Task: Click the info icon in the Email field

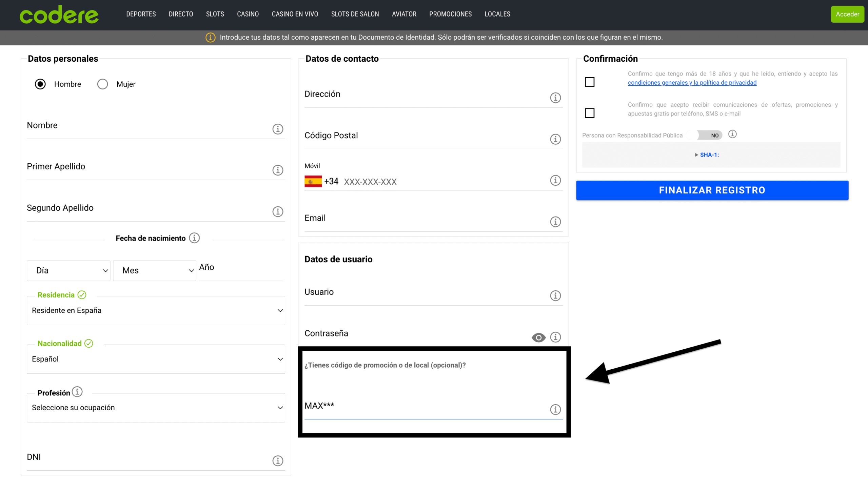Action: [x=555, y=222]
